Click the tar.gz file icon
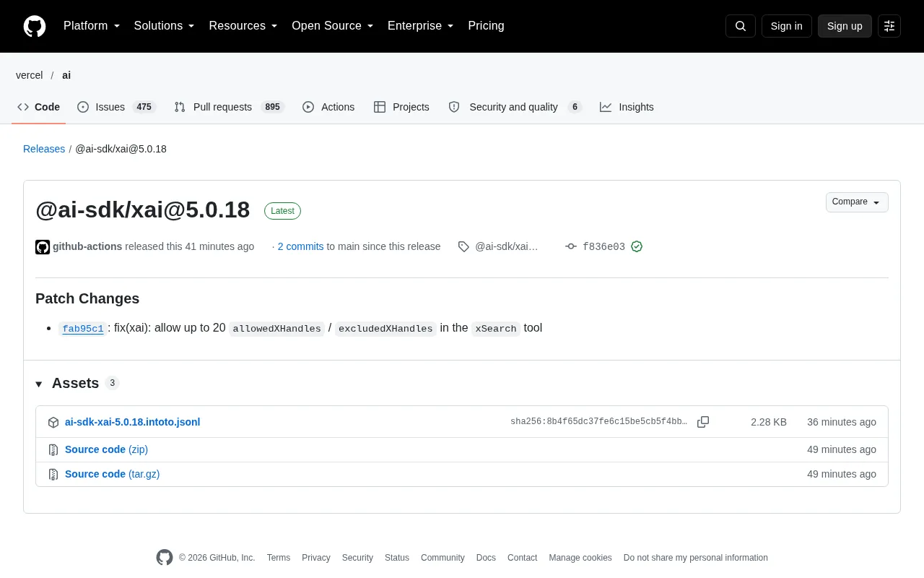Screen dimensions: 924x578 [53, 475]
